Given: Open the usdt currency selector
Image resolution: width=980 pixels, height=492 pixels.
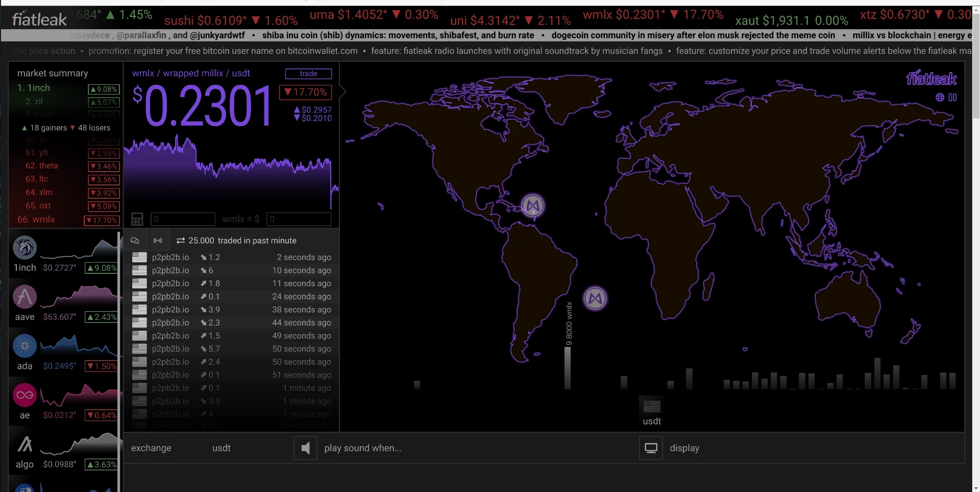Looking at the screenshot, I should pos(222,448).
